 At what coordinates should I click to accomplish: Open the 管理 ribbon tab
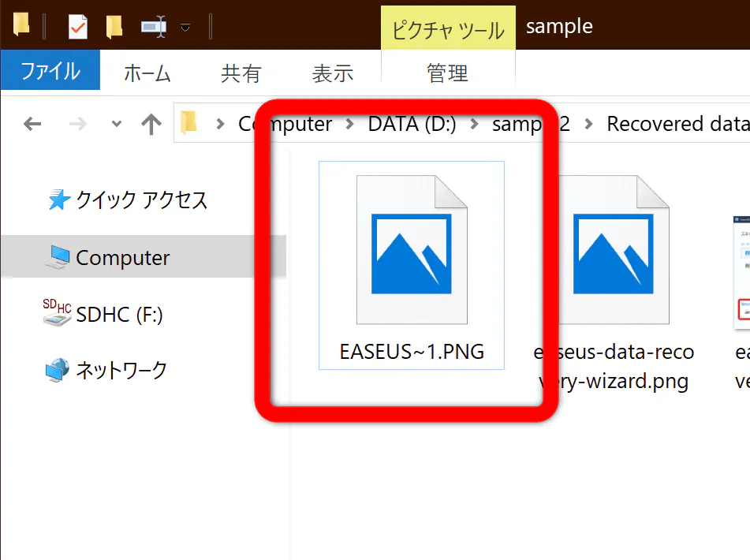click(x=448, y=73)
